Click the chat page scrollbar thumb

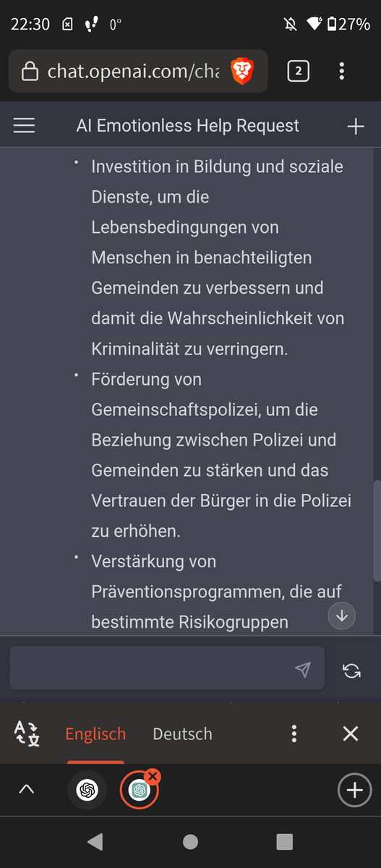tap(376, 531)
